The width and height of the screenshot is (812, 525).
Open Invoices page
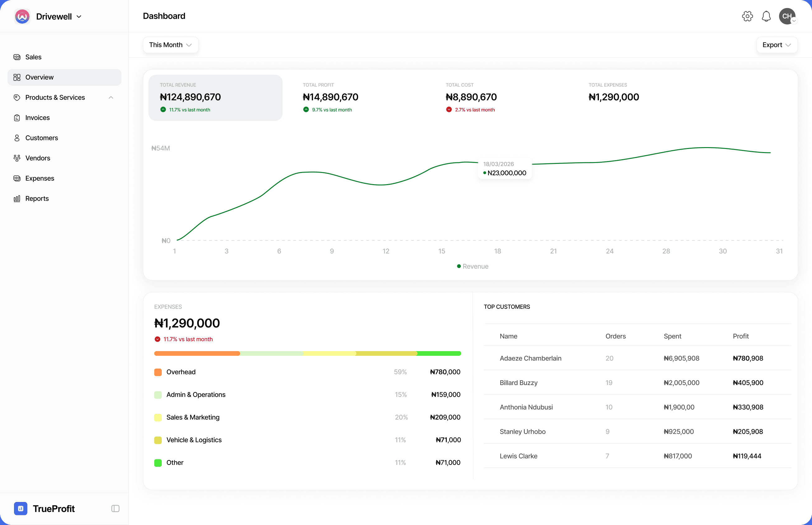coord(64,118)
